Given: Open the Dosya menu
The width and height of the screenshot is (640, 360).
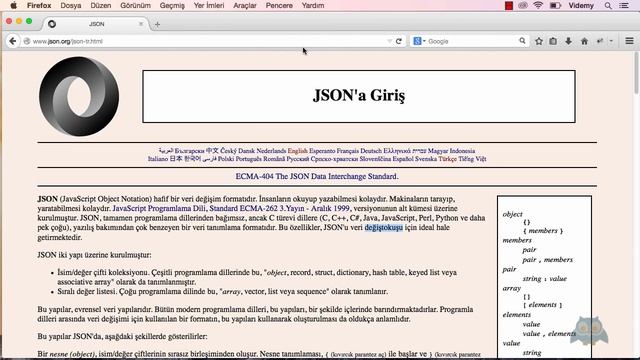Looking at the screenshot, I should click(71, 5).
